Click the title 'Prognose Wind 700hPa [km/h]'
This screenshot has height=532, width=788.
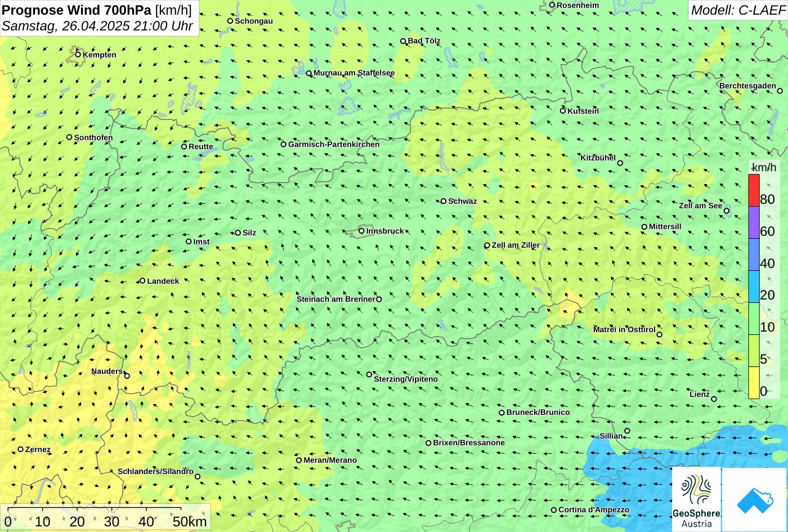[x=97, y=10]
